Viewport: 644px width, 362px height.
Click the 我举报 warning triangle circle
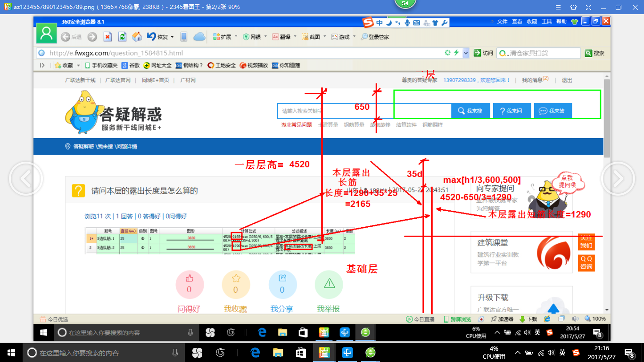pyautogui.click(x=329, y=285)
